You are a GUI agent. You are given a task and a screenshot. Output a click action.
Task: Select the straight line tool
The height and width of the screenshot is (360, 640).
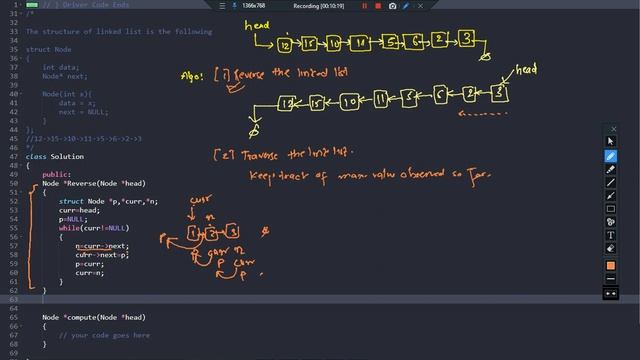(611, 182)
